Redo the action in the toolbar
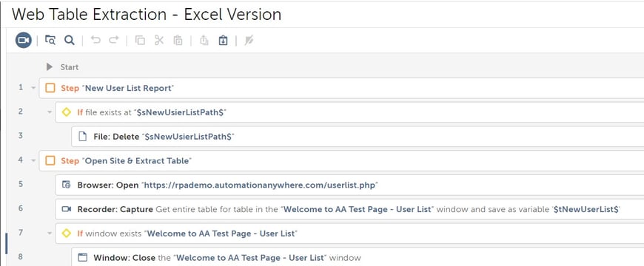The height and width of the screenshot is (266, 644). click(x=114, y=40)
